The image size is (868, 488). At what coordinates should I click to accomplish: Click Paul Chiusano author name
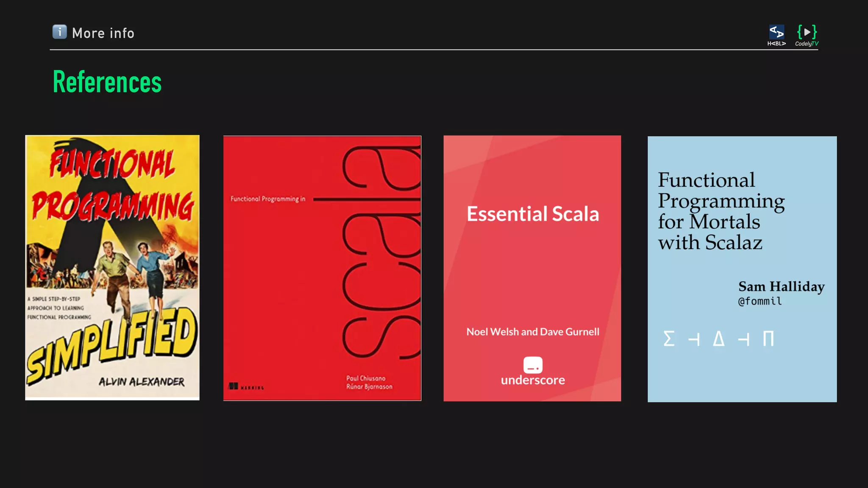[366, 378]
